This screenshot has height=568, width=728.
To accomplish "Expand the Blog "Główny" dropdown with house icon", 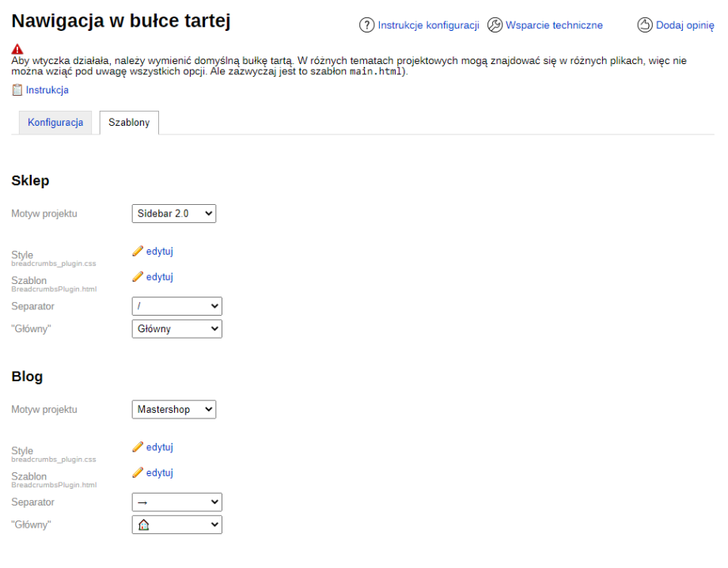I will click(176, 524).
